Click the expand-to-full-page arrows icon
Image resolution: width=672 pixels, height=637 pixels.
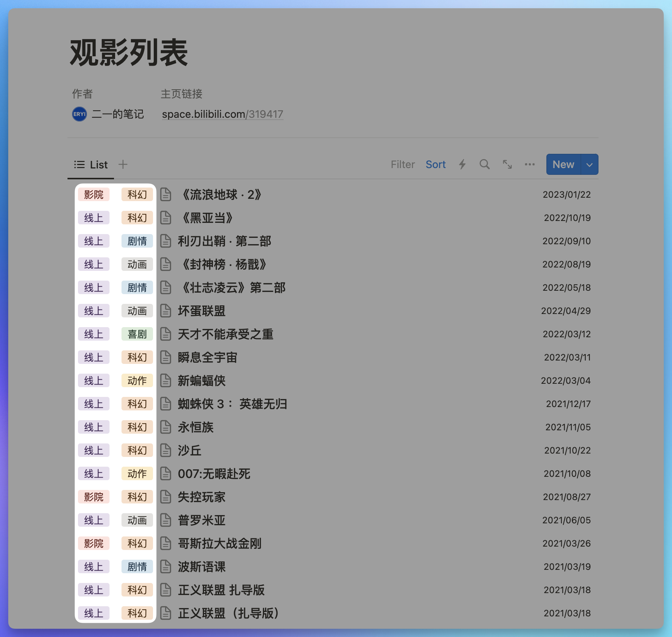507,164
